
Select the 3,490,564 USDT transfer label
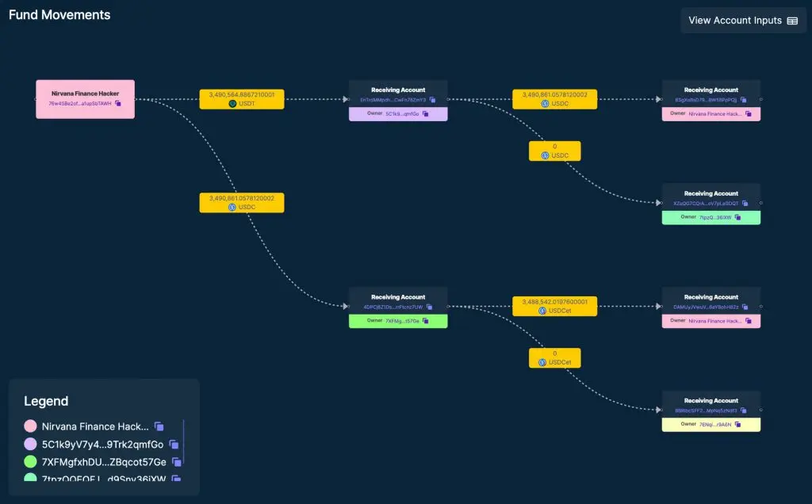point(242,99)
